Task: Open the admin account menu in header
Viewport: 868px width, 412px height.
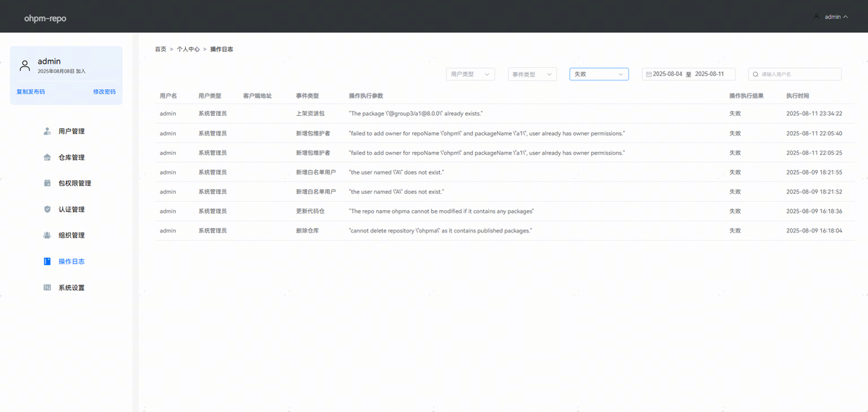Action: coord(830,17)
